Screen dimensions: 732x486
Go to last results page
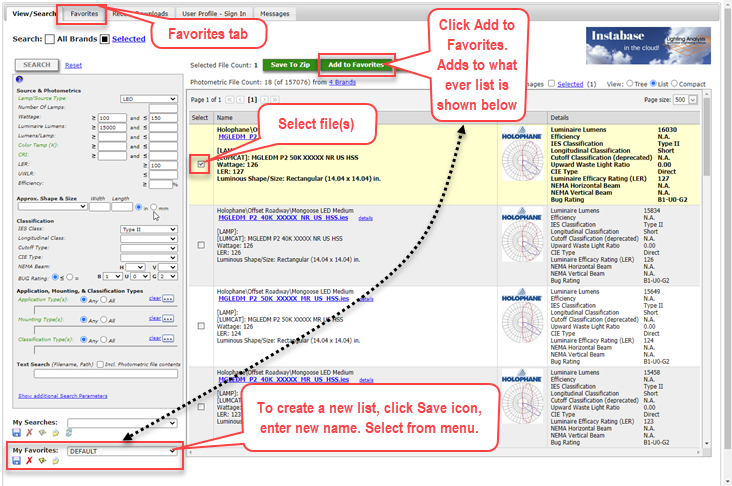click(274, 99)
